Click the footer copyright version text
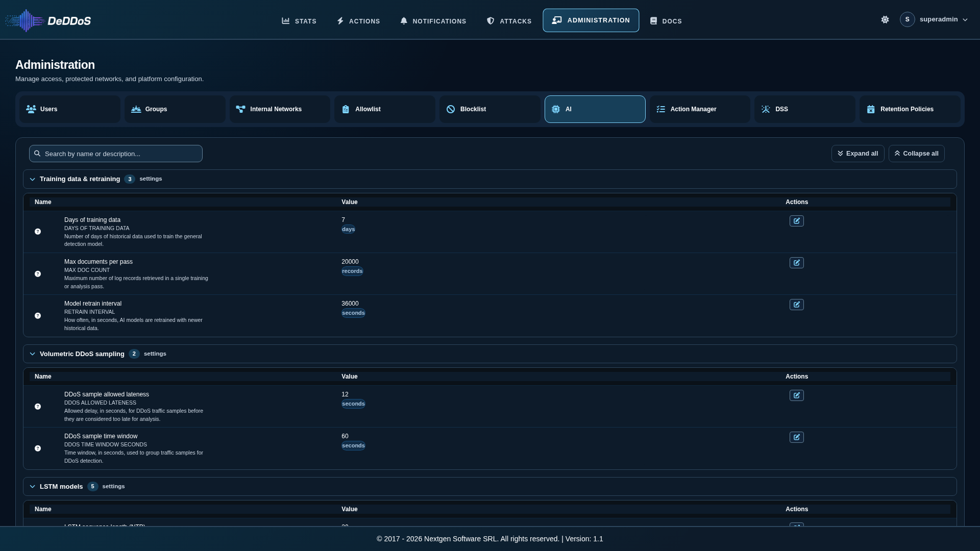Image resolution: width=980 pixels, height=551 pixels. pyautogui.click(x=490, y=539)
